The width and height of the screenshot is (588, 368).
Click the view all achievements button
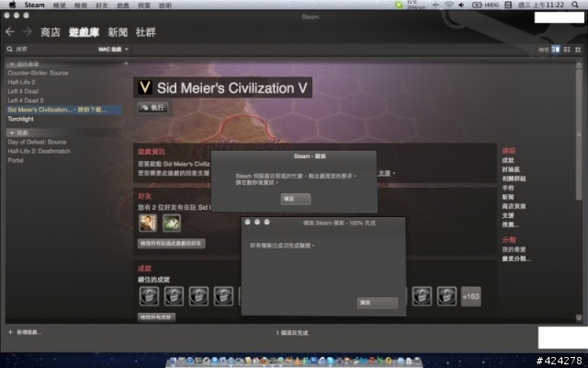[156, 317]
